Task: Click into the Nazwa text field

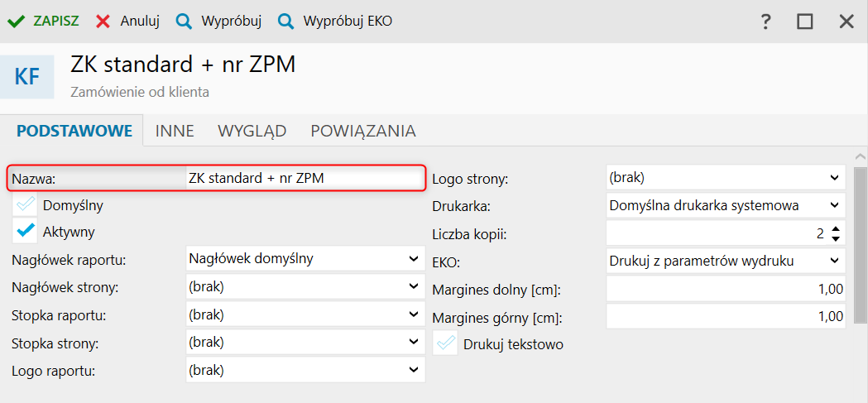Action: click(x=303, y=178)
